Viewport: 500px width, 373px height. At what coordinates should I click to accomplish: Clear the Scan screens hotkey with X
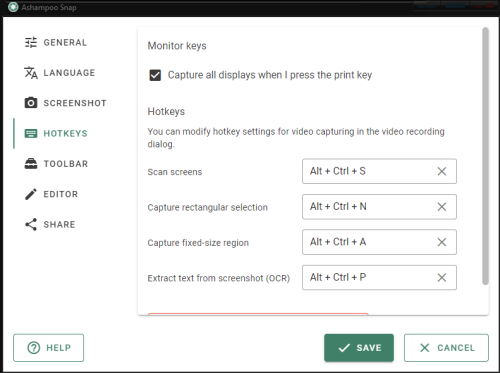(x=442, y=171)
